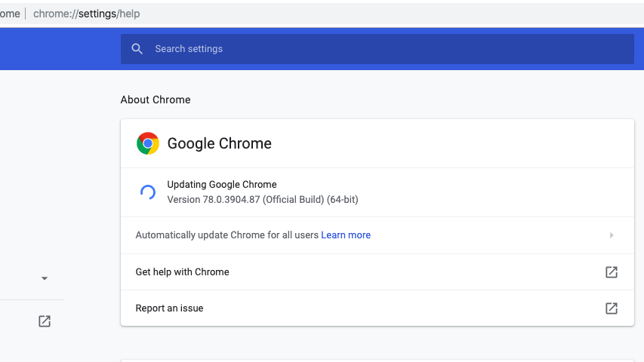Click Get help with Chrome row
Screen dimensions: 644x362
[x=377, y=271]
